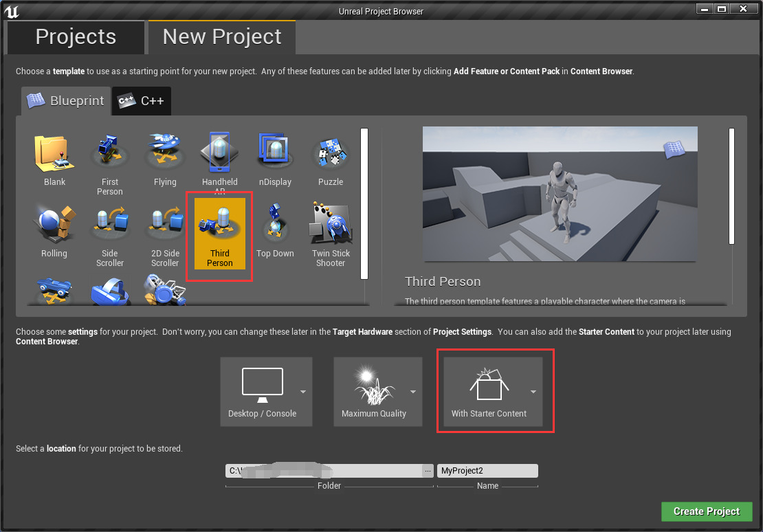Viewport: 763px width, 532px height.
Task: Click the template description scrollbar
Action: (731, 186)
